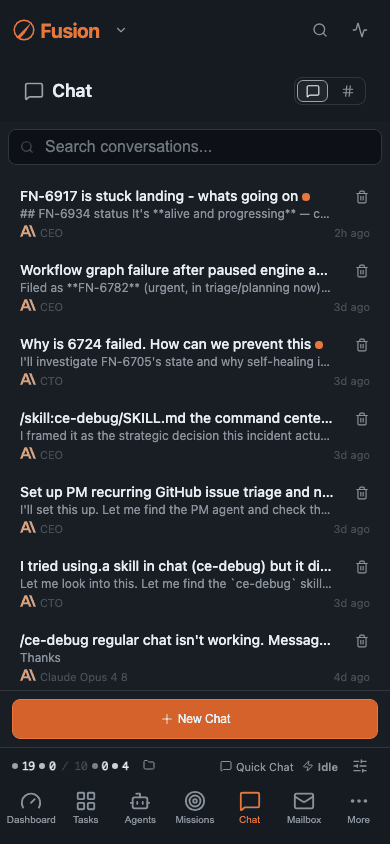Open Quick Chat from status bar
The width and height of the screenshot is (390, 844).
click(257, 766)
